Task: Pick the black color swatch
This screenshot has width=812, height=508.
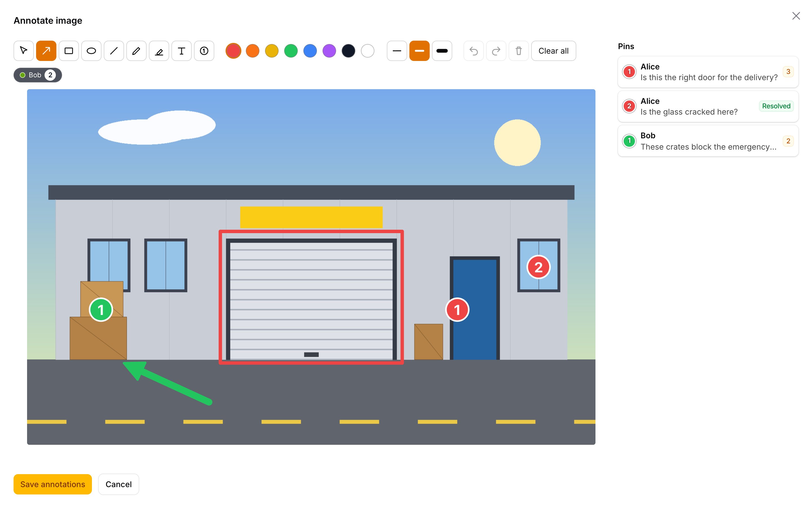Action: click(x=348, y=51)
